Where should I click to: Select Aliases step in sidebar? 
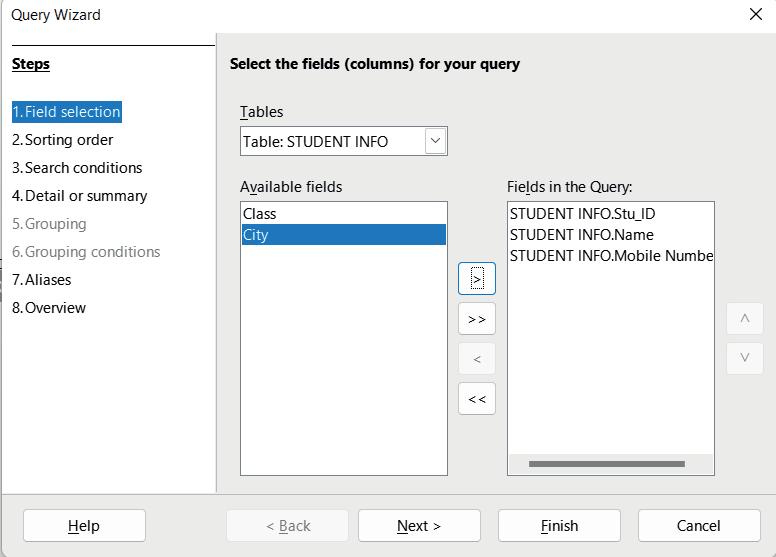coord(42,280)
